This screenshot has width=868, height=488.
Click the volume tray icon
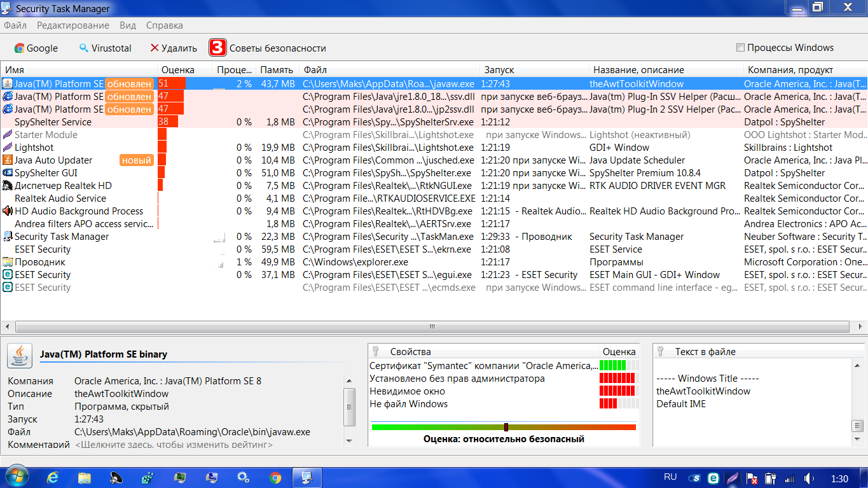[x=808, y=478]
